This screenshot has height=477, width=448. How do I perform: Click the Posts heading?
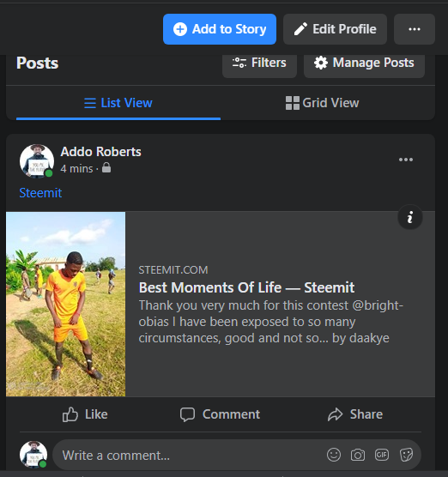(38, 63)
